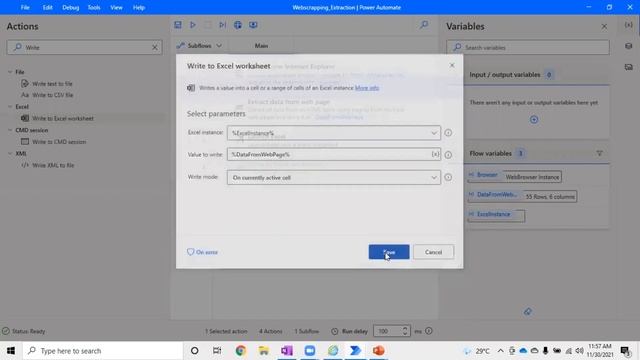Clear the actions search box
Screen dimensions: 640x360
(x=155, y=47)
